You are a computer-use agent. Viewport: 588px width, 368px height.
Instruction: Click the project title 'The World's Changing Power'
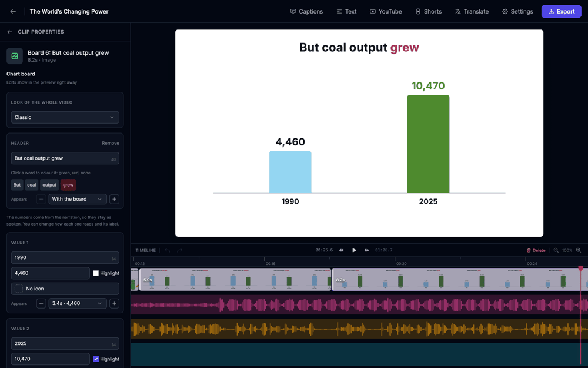click(x=69, y=12)
